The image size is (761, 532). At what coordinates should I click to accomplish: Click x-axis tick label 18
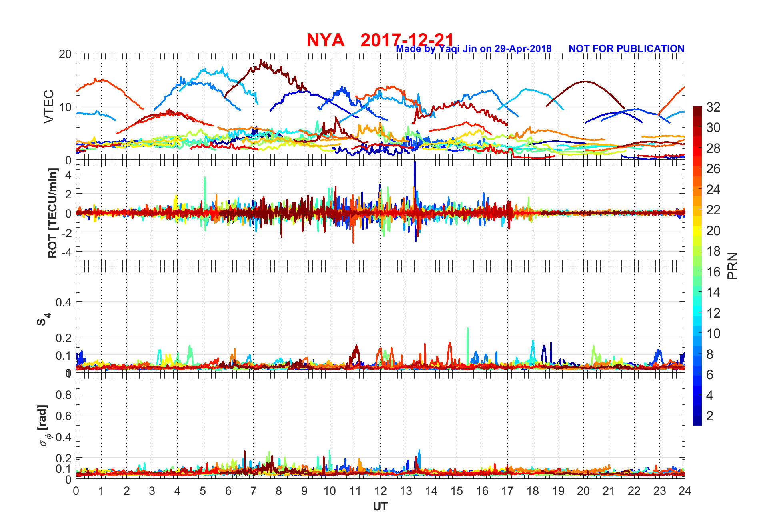coord(533,491)
